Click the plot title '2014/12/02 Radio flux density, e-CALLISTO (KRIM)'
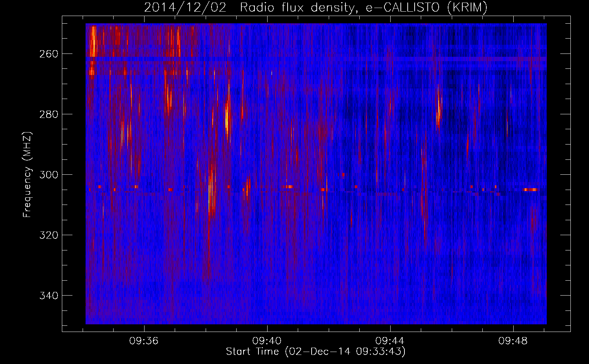The height and width of the screenshot is (364, 589). (x=316, y=7)
